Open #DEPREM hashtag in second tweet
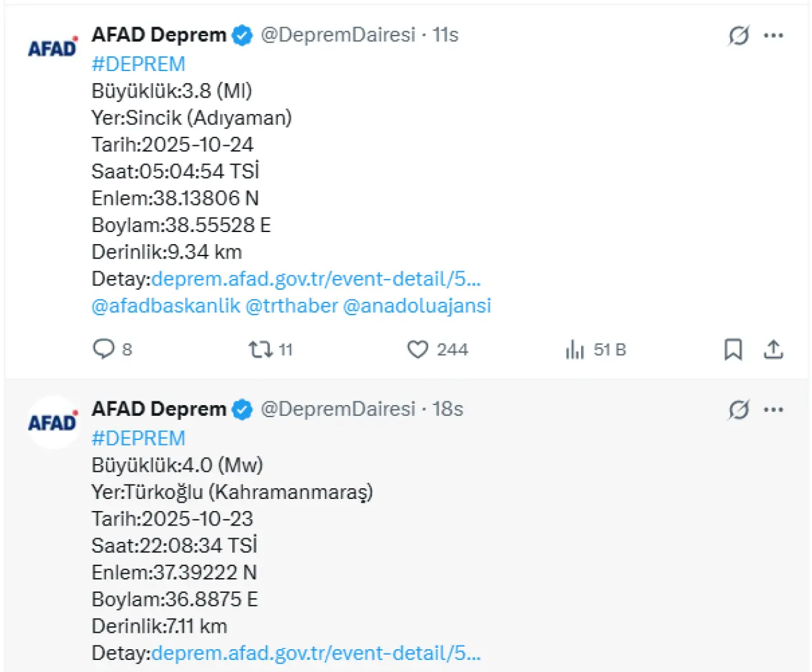Screen dimensions: 812x672 pos(138,438)
